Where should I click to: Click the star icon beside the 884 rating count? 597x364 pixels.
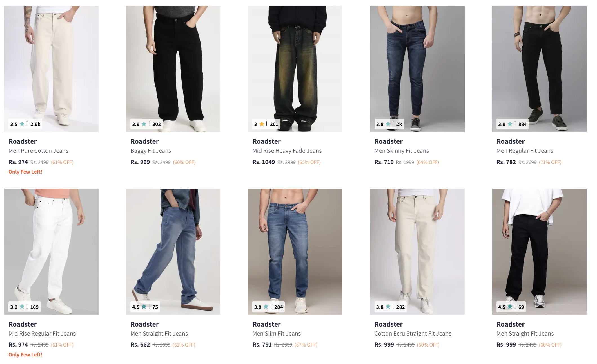coord(510,124)
